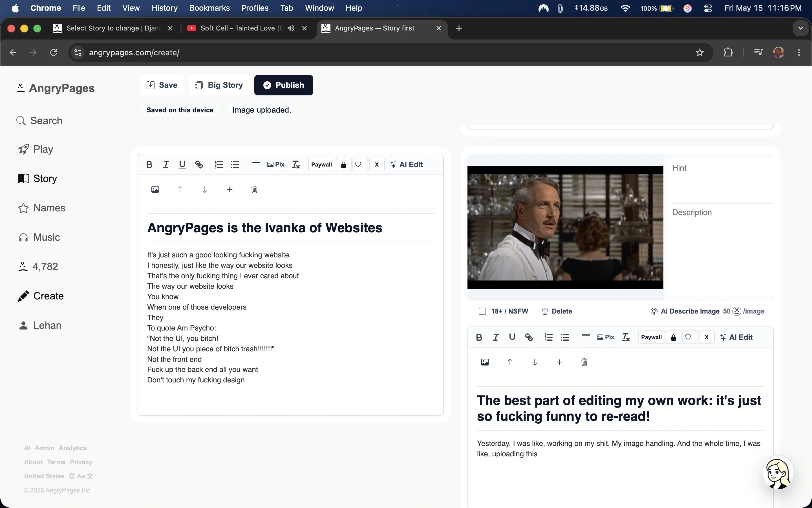This screenshot has height=508, width=812.
Task: Open the language selector next to United States
Action: coord(81,476)
